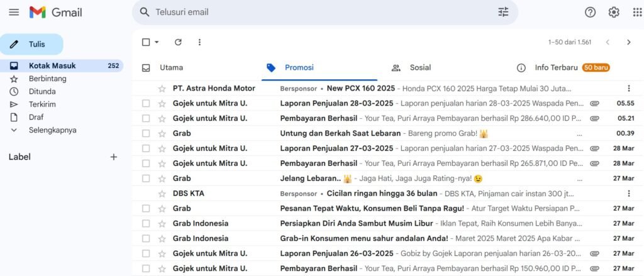The height and width of the screenshot is (276, 644).
Task: Show search options filter icon
Action: pyautogui.click(x=503, y=13)
